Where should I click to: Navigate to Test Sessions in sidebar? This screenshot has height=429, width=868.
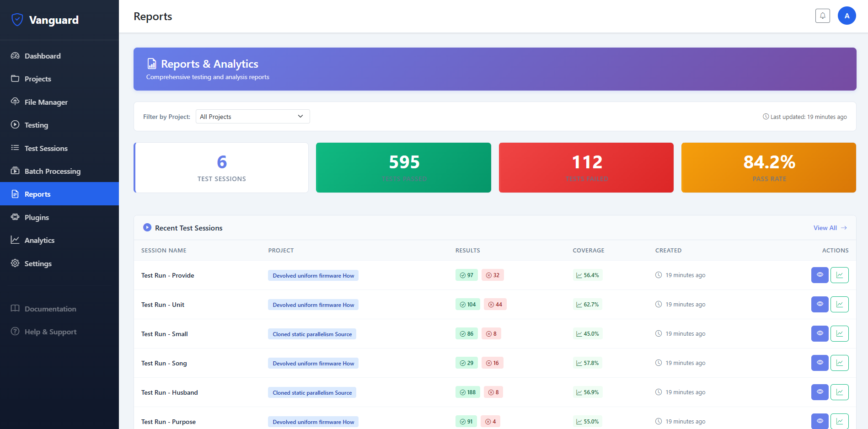(x=46, y=148)
